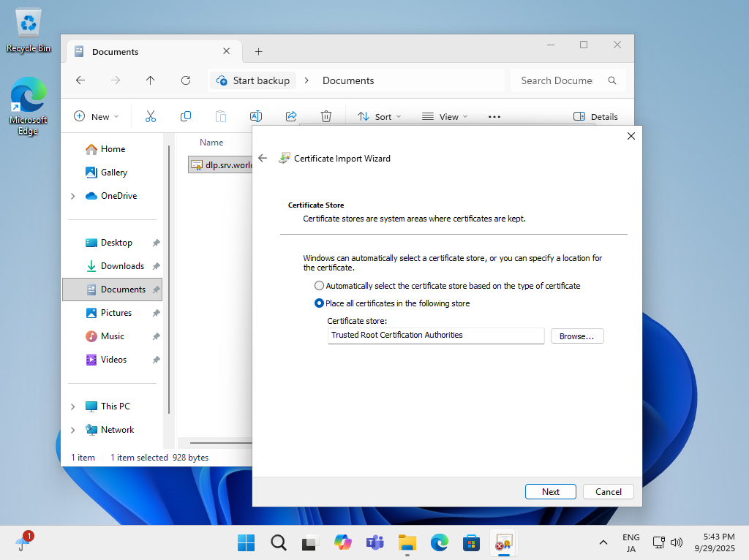Expand the OneDrive tree node

coord(72,196)
